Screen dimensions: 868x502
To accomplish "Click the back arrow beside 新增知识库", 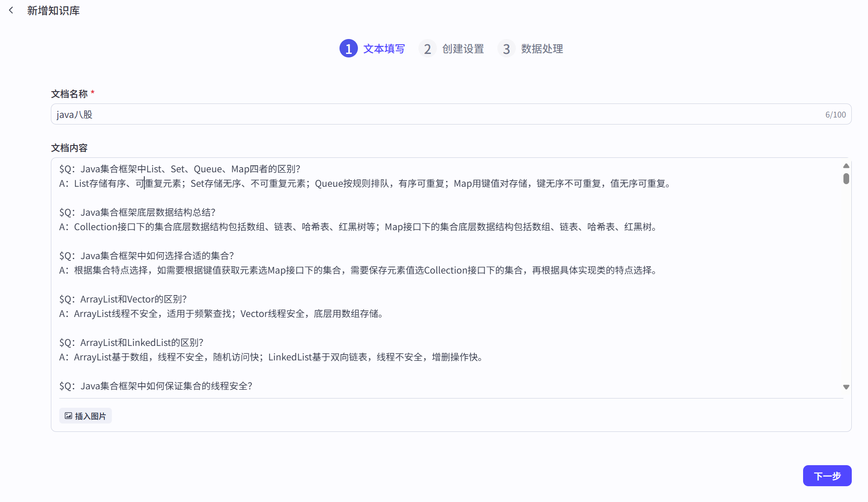I will [11, 10].
